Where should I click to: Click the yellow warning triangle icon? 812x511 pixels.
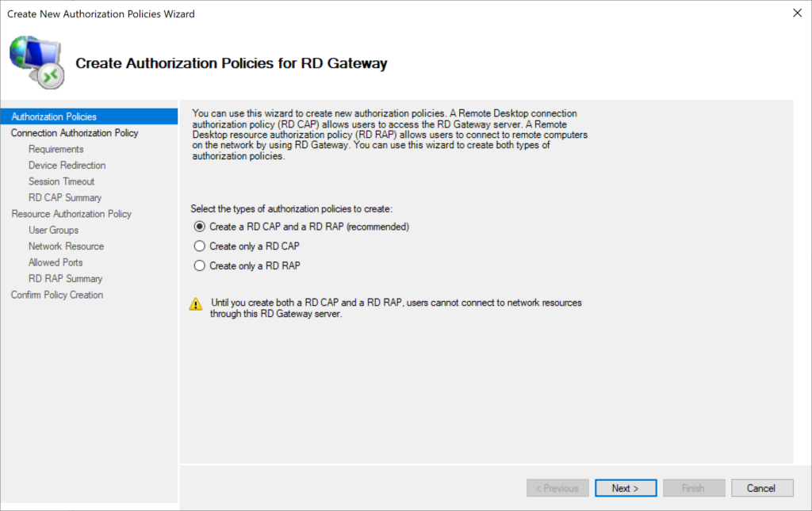pos(196,303)
